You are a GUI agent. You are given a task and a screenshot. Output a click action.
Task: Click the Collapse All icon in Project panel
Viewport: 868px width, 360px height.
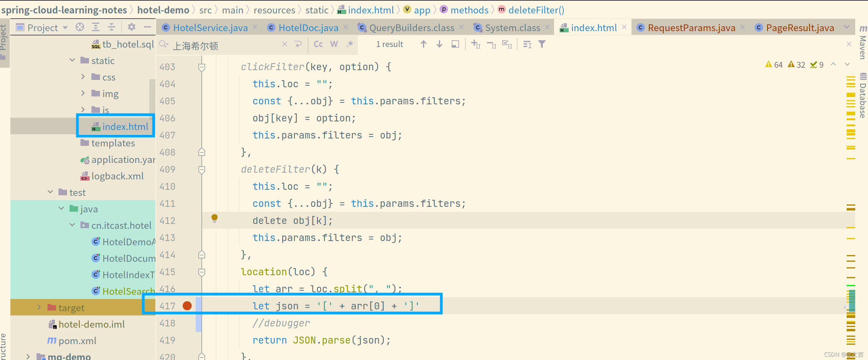(x=112, y=27)
